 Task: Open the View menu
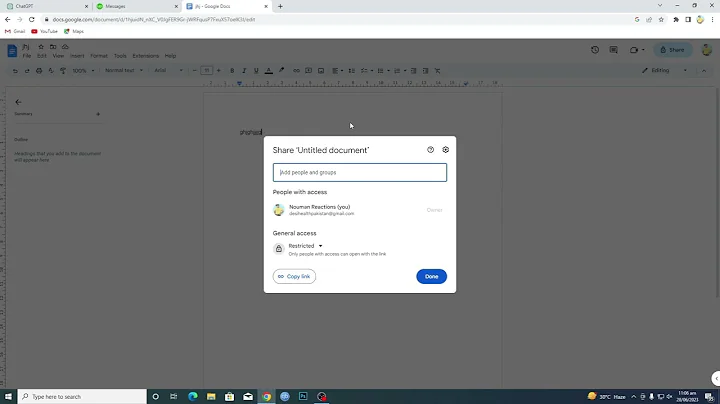point(58,56)
